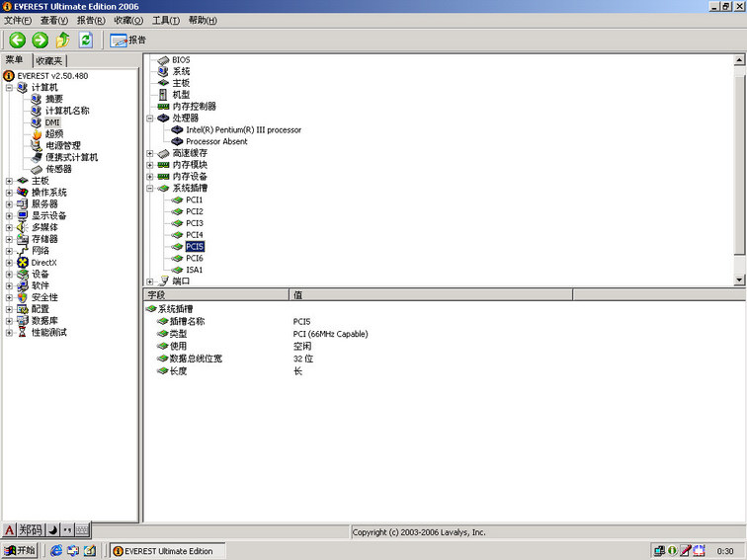747x560 pixels.
Task: Click the DirectX icon in left tree
Action: coord(23,263)
